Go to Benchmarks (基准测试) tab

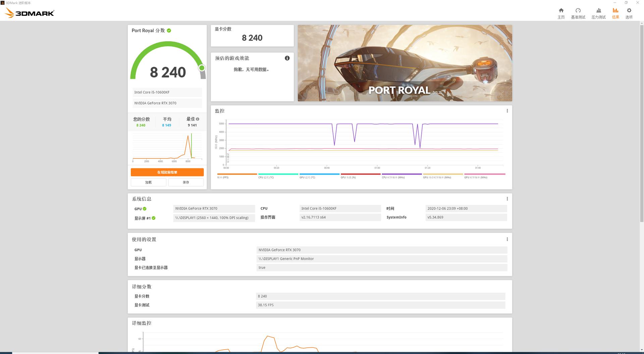578,13
